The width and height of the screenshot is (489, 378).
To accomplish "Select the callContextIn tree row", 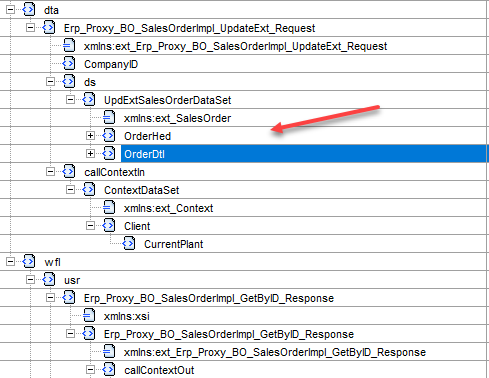I will [x=244, y=172].
